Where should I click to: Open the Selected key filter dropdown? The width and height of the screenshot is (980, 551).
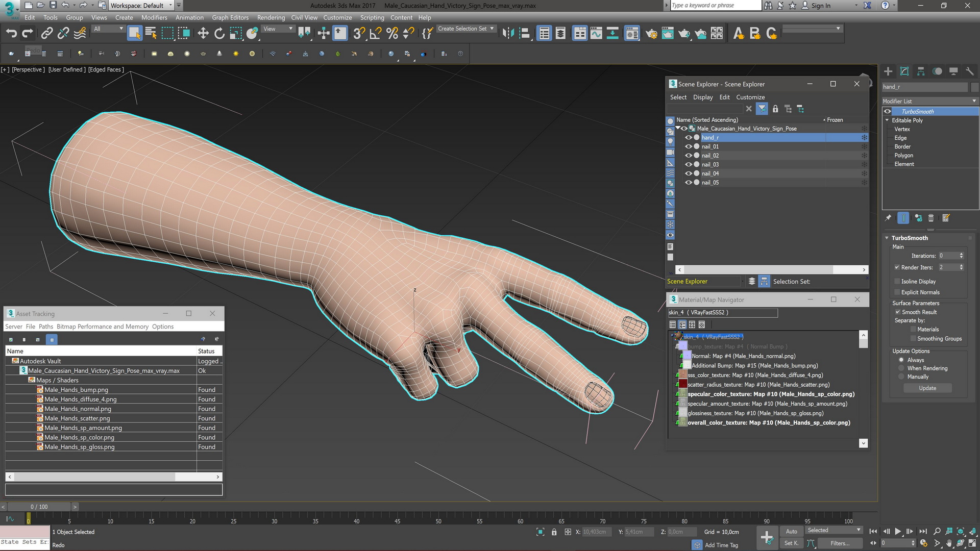(x=834, y=531)
